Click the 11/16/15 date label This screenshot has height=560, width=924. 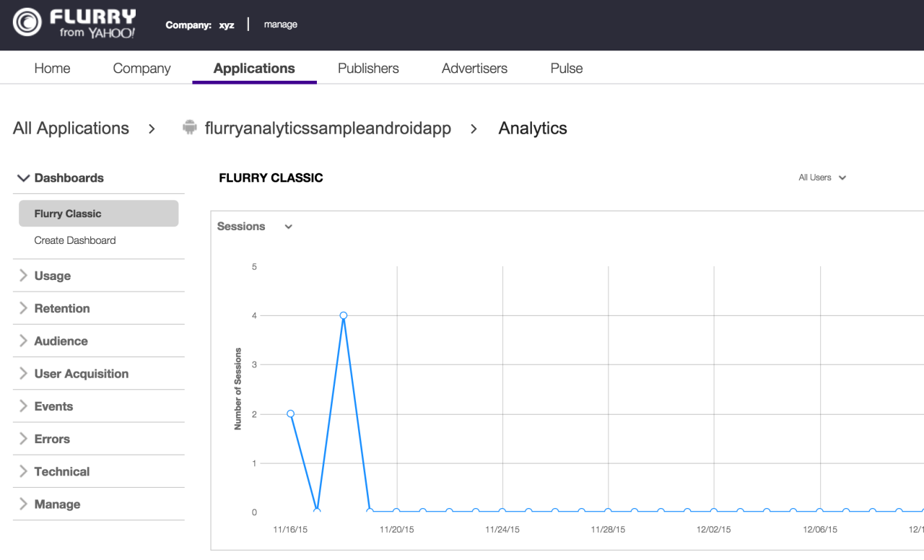click(290, 530)
